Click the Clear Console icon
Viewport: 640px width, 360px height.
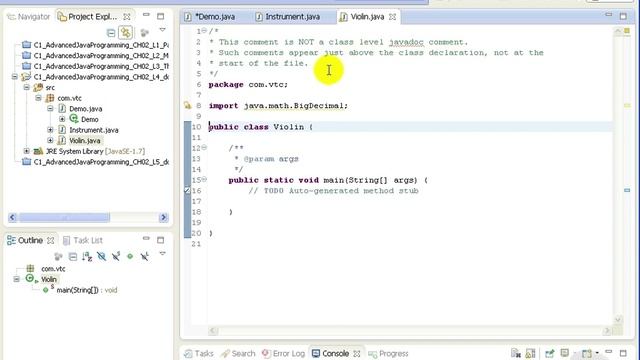coord(516,353)
